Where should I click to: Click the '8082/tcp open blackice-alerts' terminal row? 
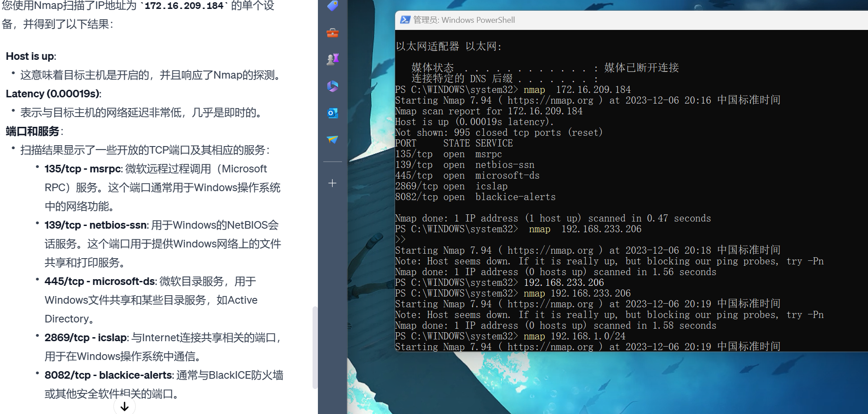(476, 197)
